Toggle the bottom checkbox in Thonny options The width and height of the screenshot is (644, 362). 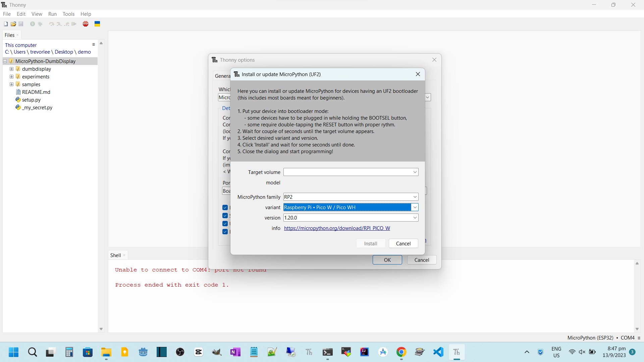tap(225, 232)
